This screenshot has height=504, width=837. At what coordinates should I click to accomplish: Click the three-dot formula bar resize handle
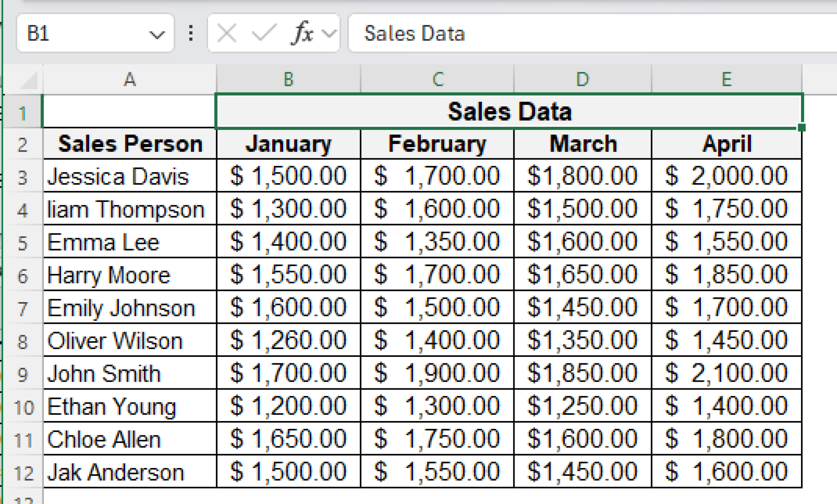(191, 33)
